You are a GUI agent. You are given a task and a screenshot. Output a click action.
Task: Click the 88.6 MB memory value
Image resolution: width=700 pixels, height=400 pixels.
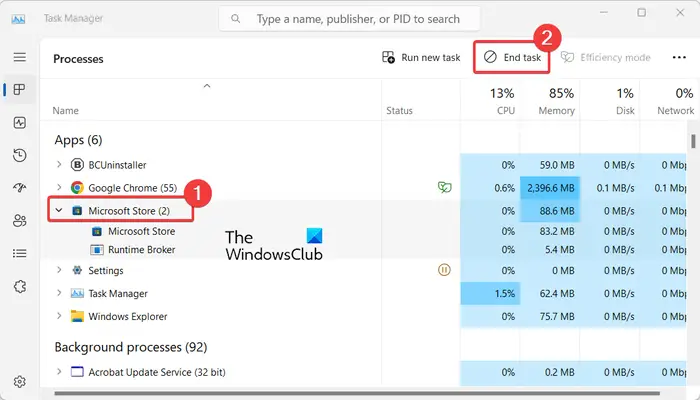coord(557,211)
